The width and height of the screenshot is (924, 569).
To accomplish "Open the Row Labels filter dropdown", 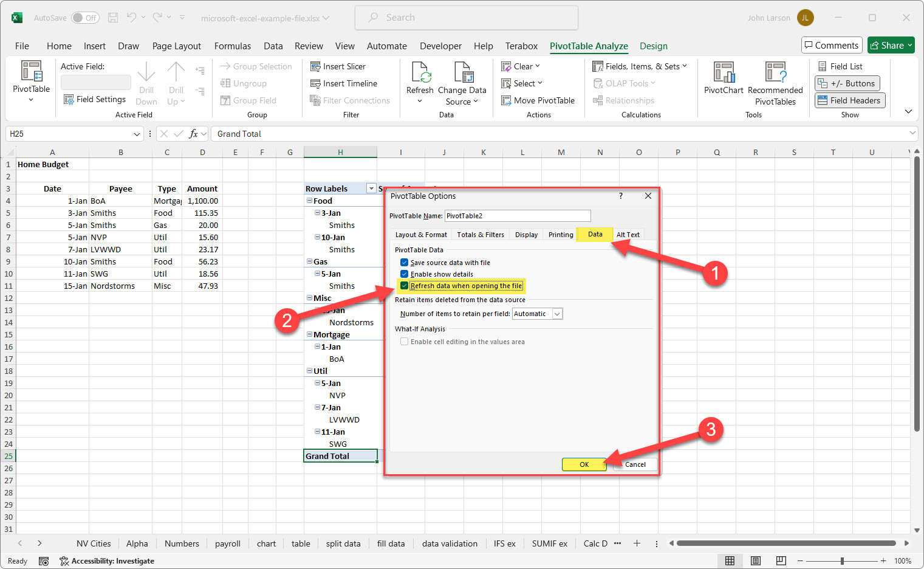I will pyautogui.click(x=372, y=188).
